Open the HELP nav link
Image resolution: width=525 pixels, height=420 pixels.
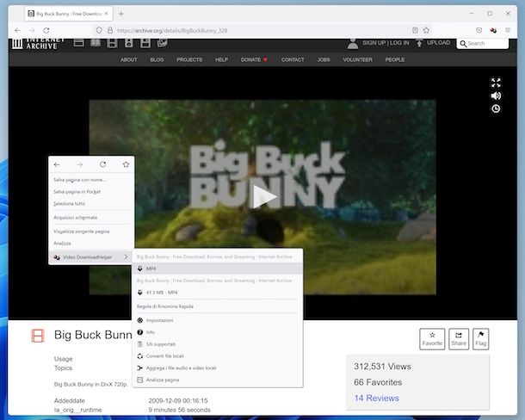click(222, 59)
